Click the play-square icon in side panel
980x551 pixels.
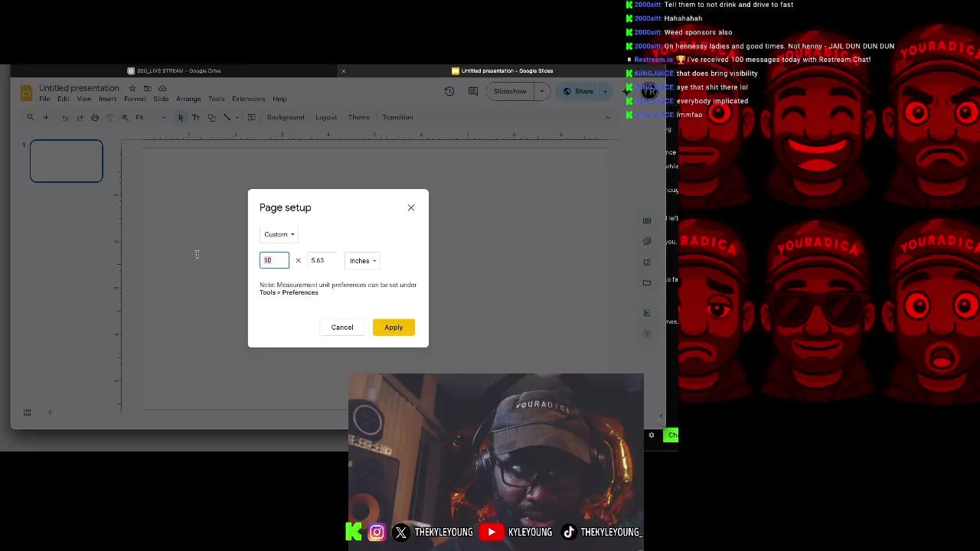pyautogui.click(x=647, y=312)
